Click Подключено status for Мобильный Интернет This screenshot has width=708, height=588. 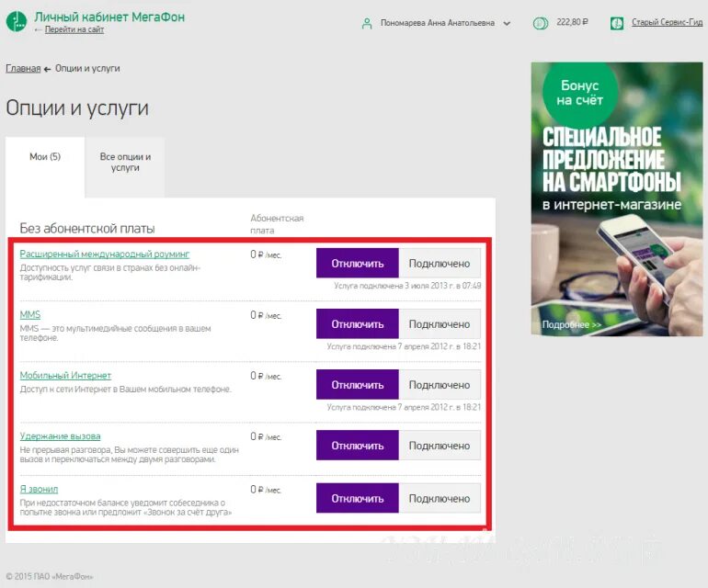pos(440,385)
